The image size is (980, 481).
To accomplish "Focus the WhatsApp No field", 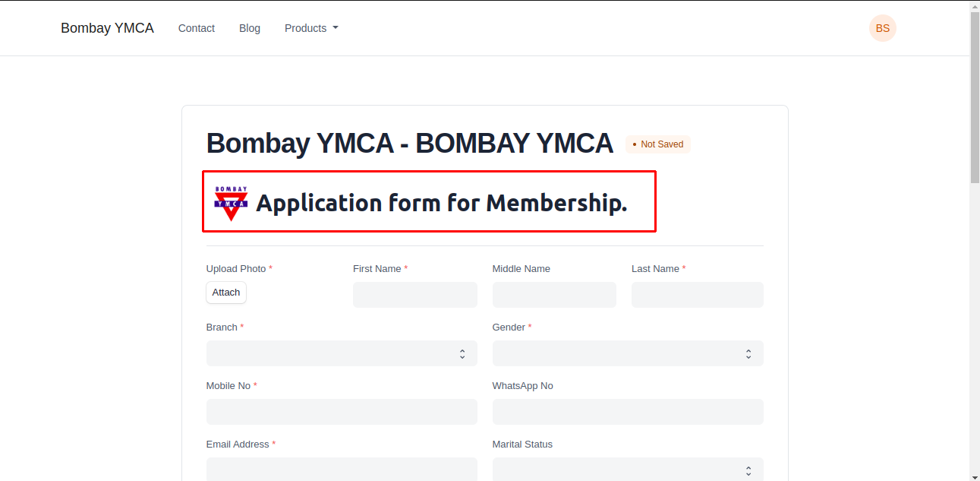I will click(628, 412).
